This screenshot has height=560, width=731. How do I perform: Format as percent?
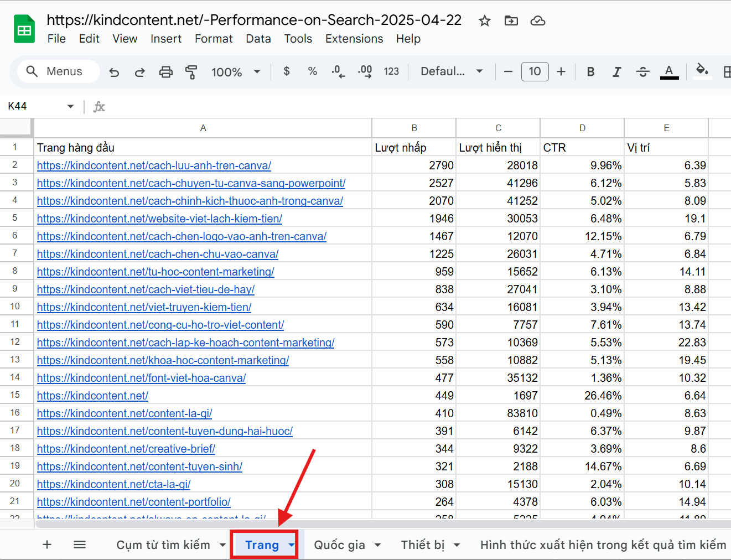point(313,71)
